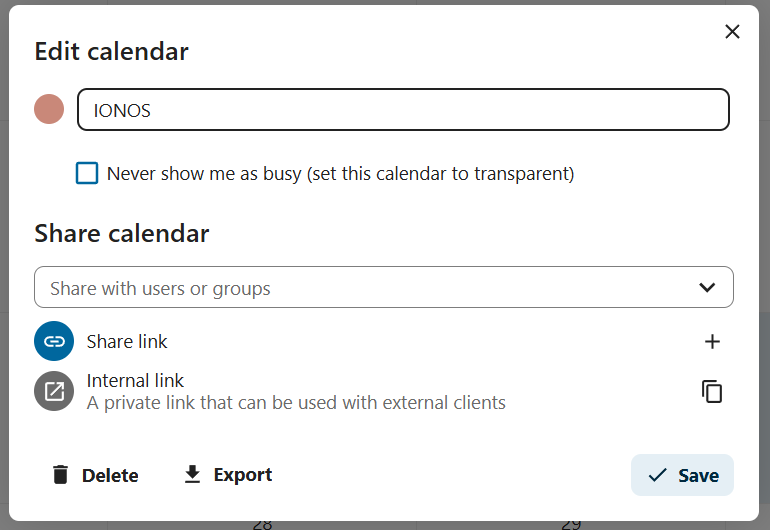Click the download arrow icon beside Export
Screen dimensions: 770x530
click(x=193, y=474)
